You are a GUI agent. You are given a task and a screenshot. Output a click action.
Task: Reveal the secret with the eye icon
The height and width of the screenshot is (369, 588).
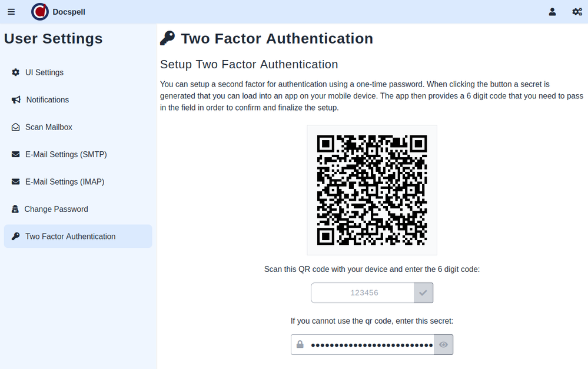443,345
